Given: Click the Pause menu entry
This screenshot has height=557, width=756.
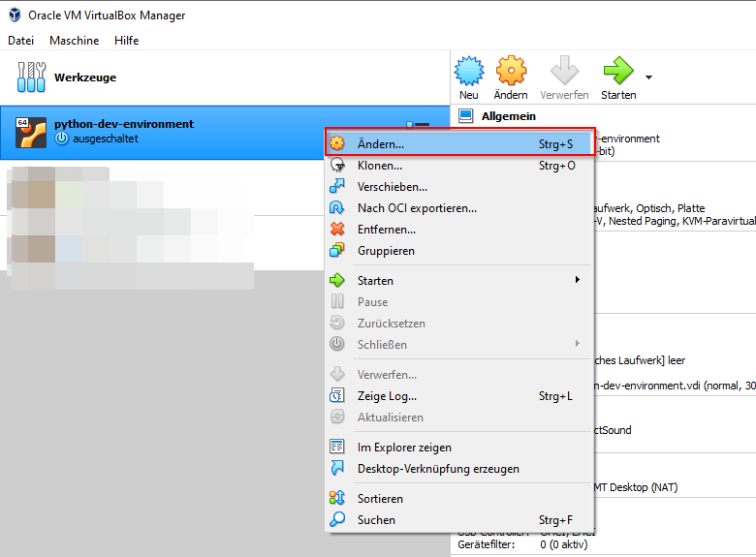Looking at the screenshot, I should 459,301.
